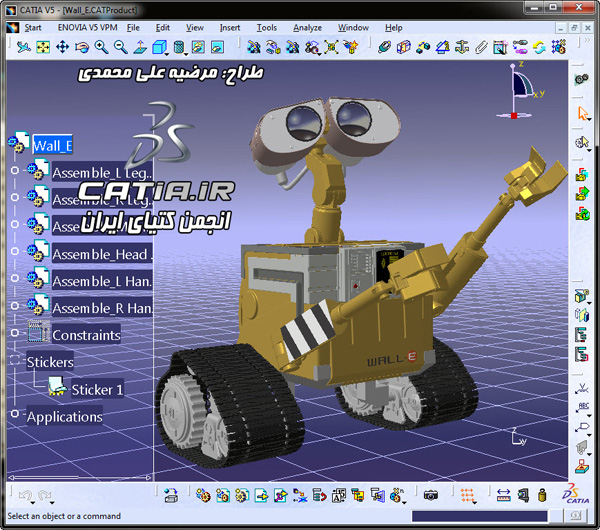Image resolution: width=600 pixels, height=530 pixels.
Task: Expand the Assemble_L Leg tree node
Action: 15,170
